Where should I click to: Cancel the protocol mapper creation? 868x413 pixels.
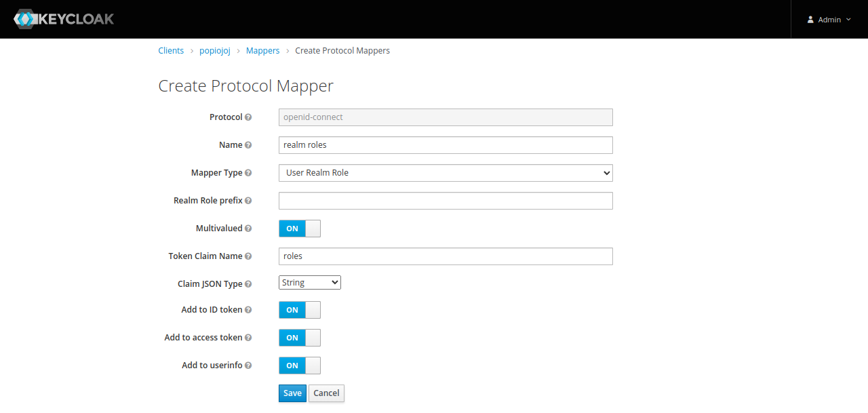coord(326,393)
